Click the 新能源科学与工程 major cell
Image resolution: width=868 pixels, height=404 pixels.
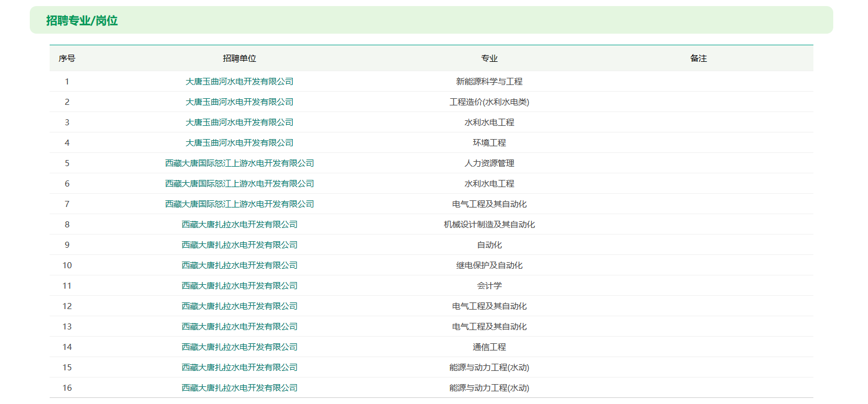click(489, 82)
